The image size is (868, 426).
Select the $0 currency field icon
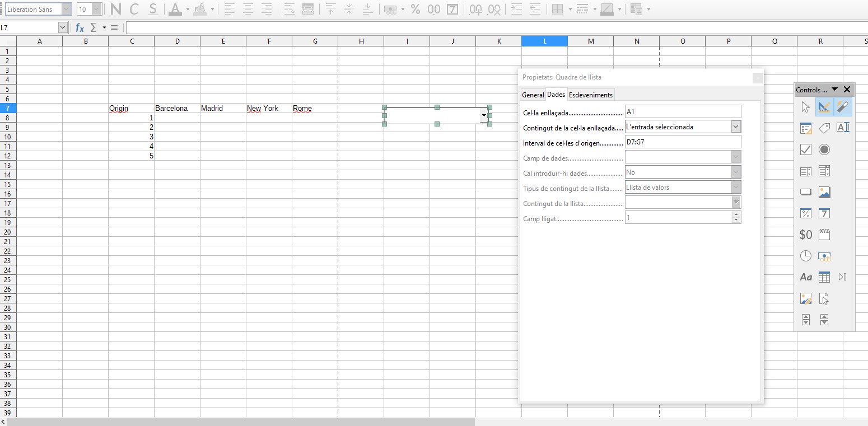click(806, 235)
